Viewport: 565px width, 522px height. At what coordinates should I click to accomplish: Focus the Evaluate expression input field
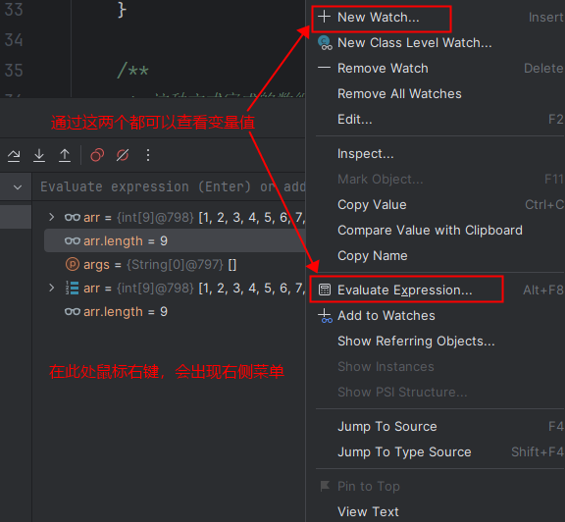point(172,187)
